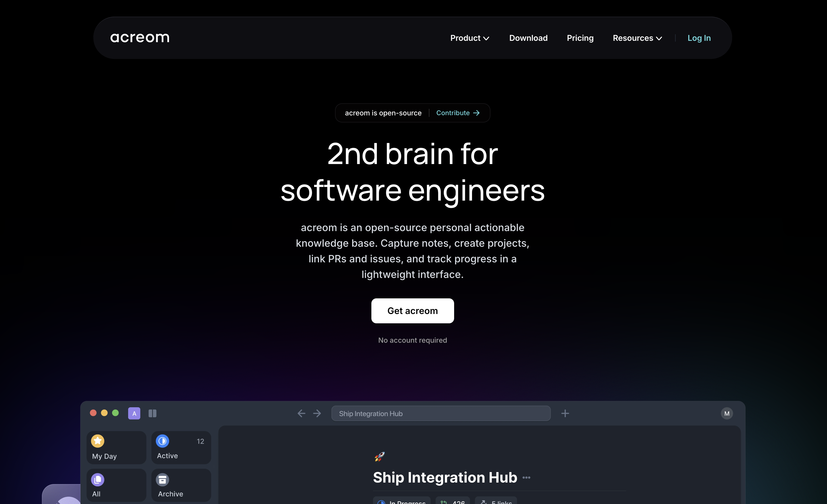Go forward with right arrow

tap(317, 414)
